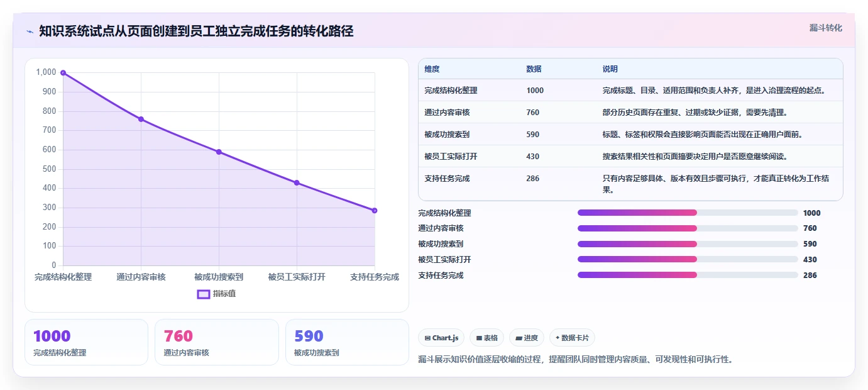Click the description starting 标题、标签和权限
This screenshot has width=868, height=390.
pyautogui.click(x=702, y=135)
